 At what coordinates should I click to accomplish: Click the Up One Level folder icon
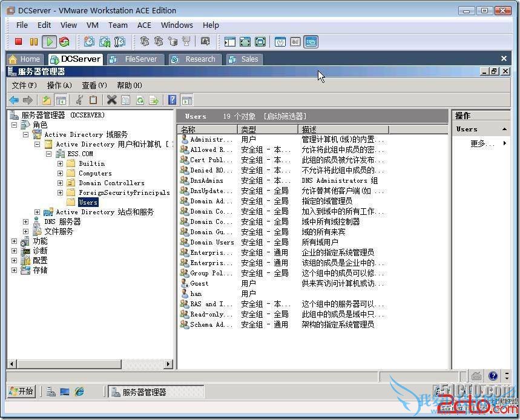[x=47, y=100]
